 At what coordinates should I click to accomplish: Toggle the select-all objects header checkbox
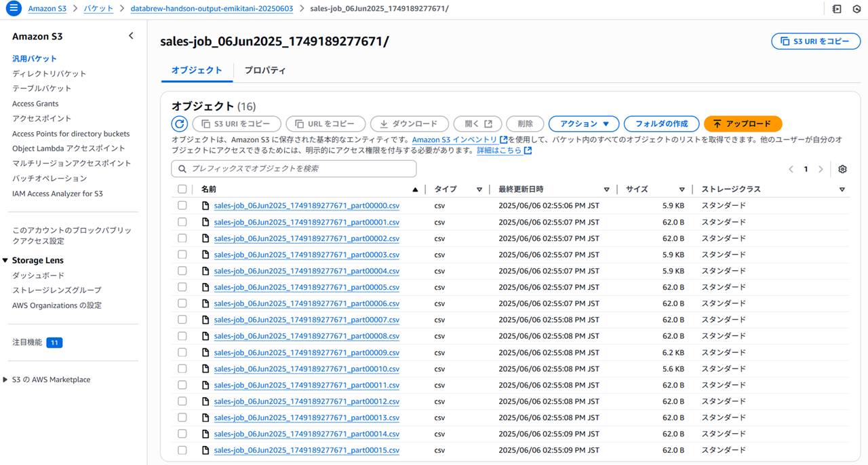pos(182,189)
